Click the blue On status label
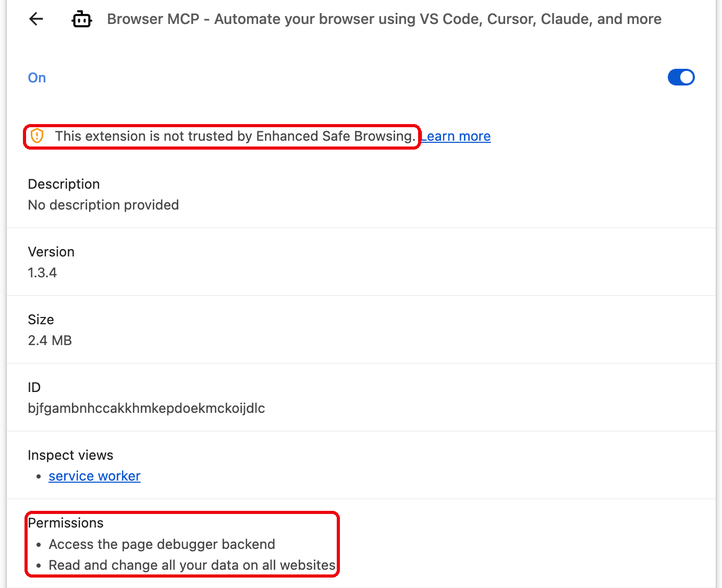Viewport: 722px width, 588px height. [37, 78]
